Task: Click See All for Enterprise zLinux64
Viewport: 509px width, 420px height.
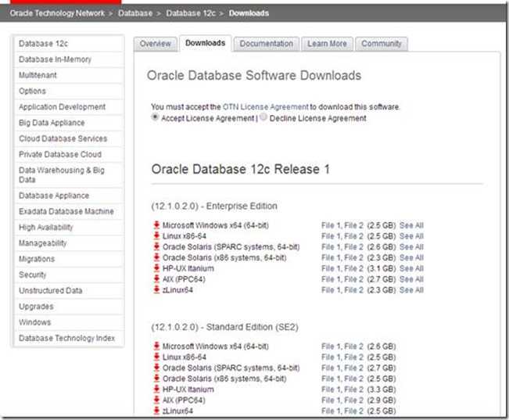Action: tap(411, 289)
